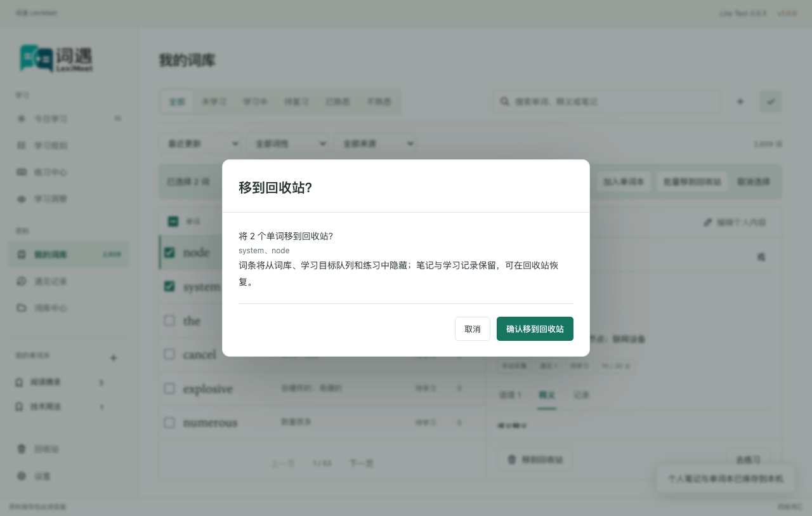Click the 'explosive' word in the list
Image resolution: width=812 pixels, height=516 pixels.
(x=208, y=388)
